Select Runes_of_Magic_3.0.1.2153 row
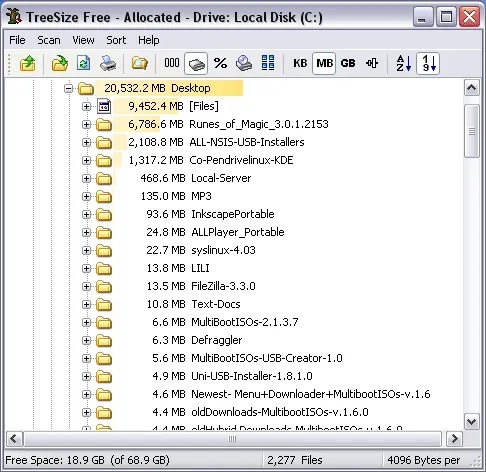486x472 pixels. point(228,124)
